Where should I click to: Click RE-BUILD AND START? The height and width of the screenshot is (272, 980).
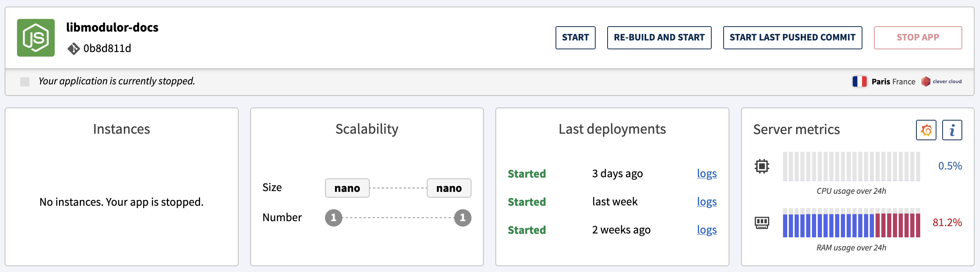click(659, 38)
